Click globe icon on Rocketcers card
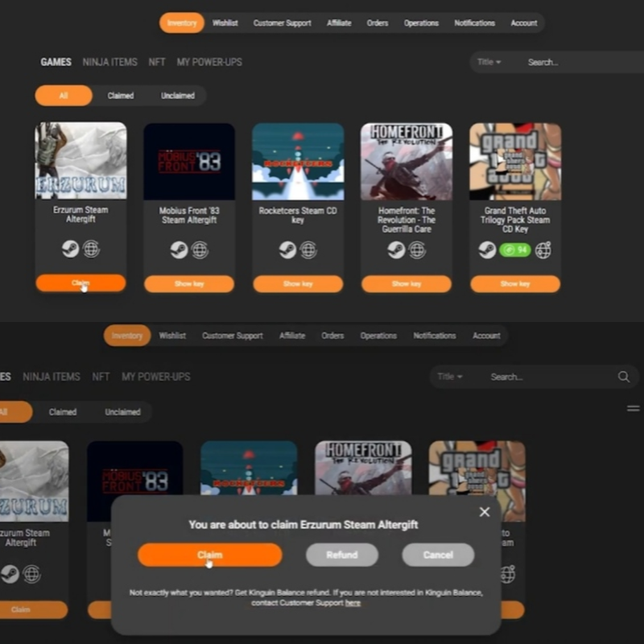644x644 pixels. pos(308,250)
